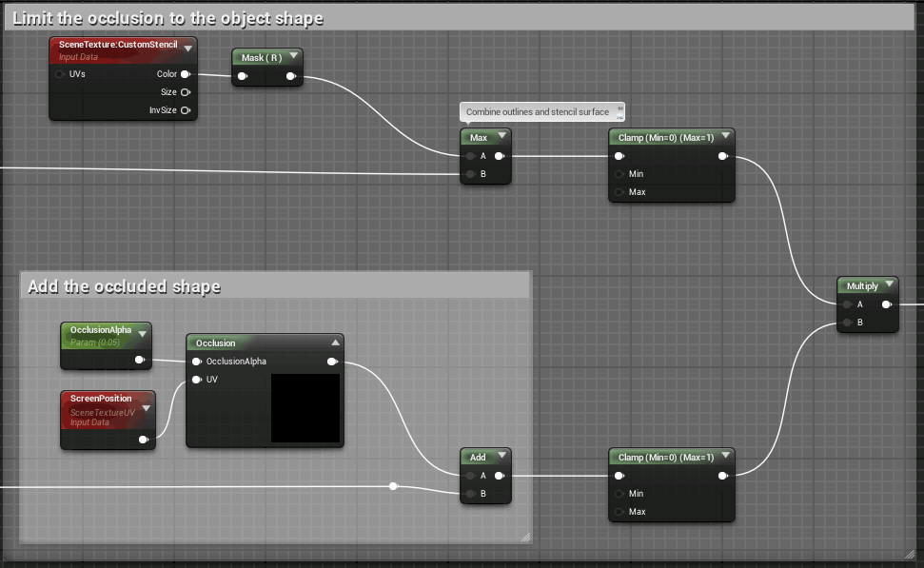Image resolution: width=924 pixels, height=568 pixels.
Task: Expand the Add node dropdown arrow
Action: click(502, 456)
